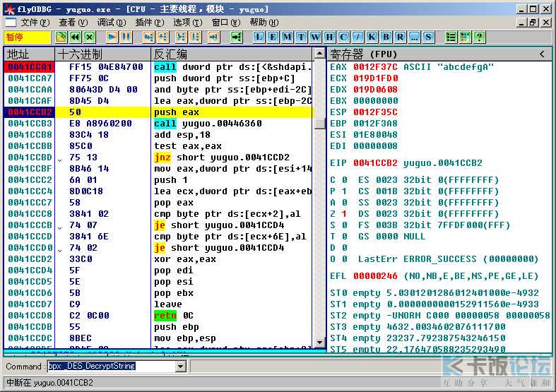Click EAX register value 0012F37C
Image resolution: width=556 pixels, height=392 pixels.
[x=375, y=67]
